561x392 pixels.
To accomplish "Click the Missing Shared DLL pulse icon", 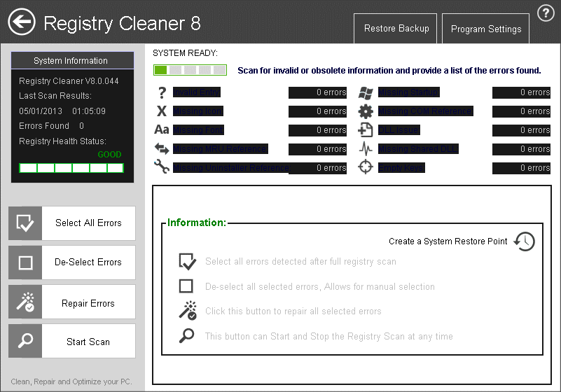I will click(366, 149).
